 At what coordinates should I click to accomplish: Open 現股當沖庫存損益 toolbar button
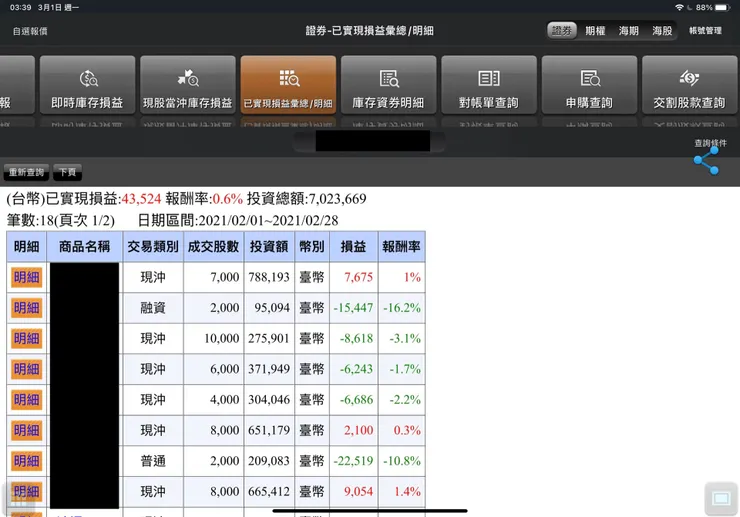[x=188, y=85]
